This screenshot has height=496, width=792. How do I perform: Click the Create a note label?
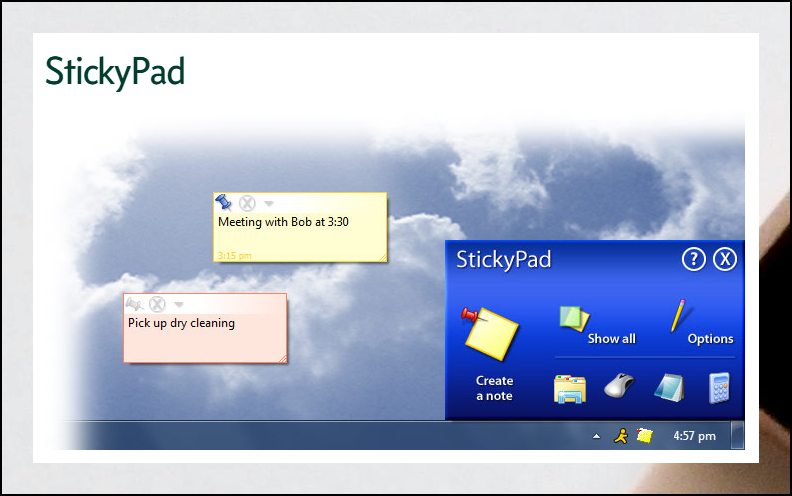click(x=494, y=388)
